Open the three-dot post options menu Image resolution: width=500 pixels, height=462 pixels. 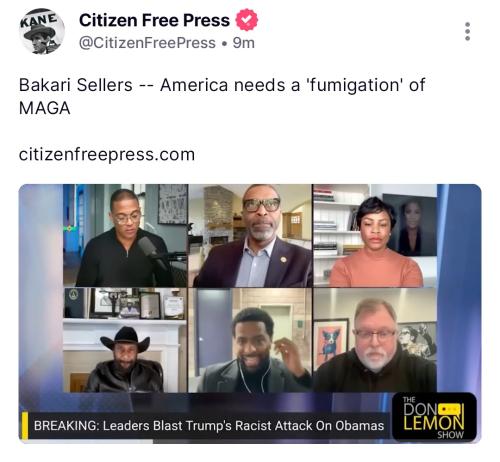pyautogui.click(x=467, y=32)
